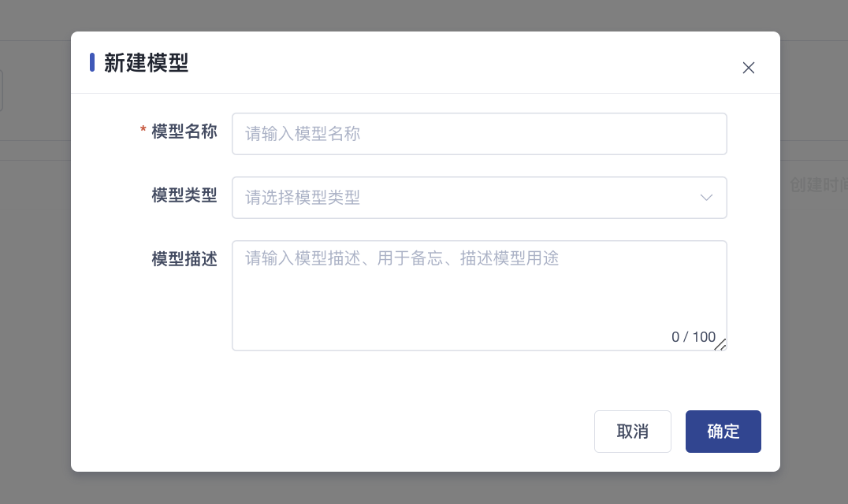Click the dimmed overlay below the dialog
Image resolution: width=848 pixels, height=504 pixels.
click(426, 488)
